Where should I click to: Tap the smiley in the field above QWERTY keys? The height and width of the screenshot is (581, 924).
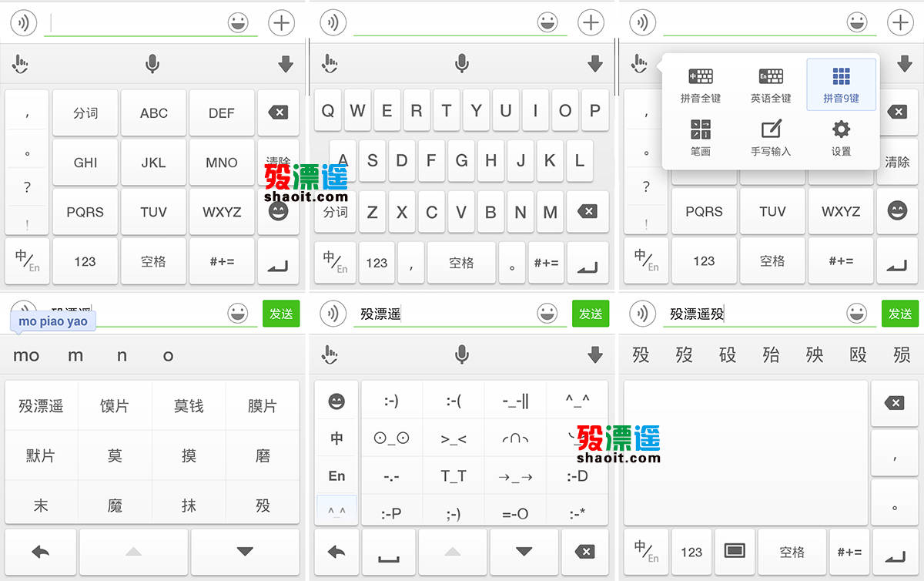coord(547,22)
